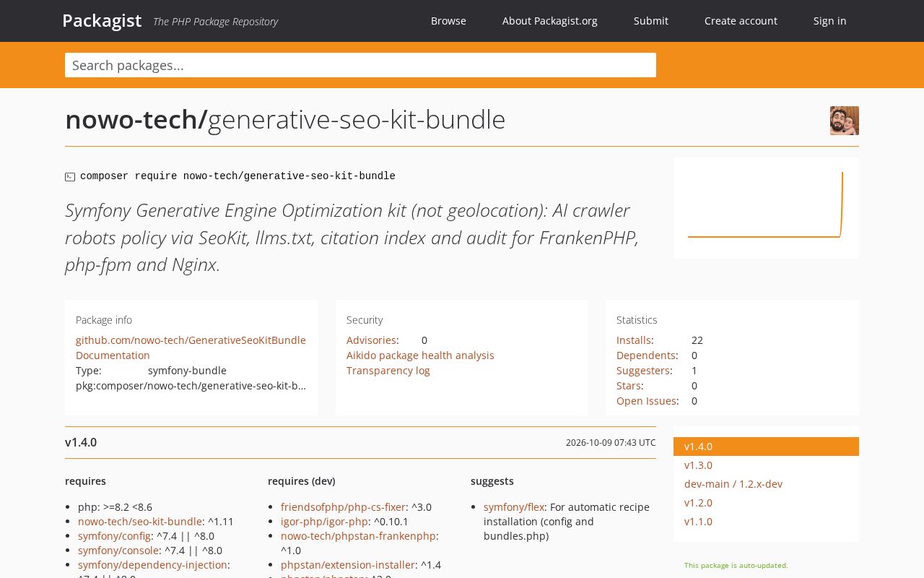This screenshot has width=924, height=578.
Task: Open nowo-tech/phpstan-frankenphp package link
Action: point(358,536)
